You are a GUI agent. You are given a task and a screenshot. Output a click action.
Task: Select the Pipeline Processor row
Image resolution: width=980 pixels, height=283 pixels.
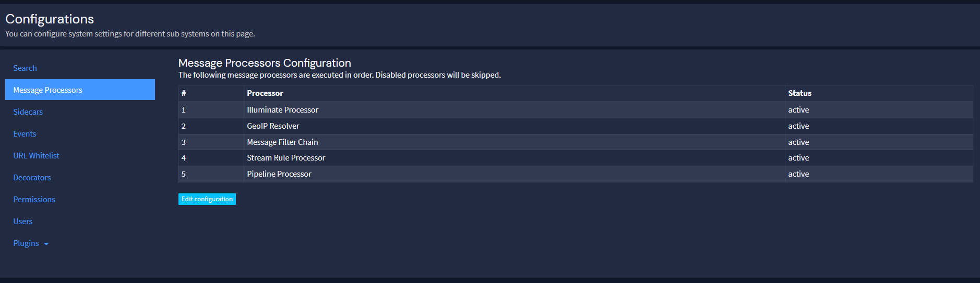click(x=279, y=174)
